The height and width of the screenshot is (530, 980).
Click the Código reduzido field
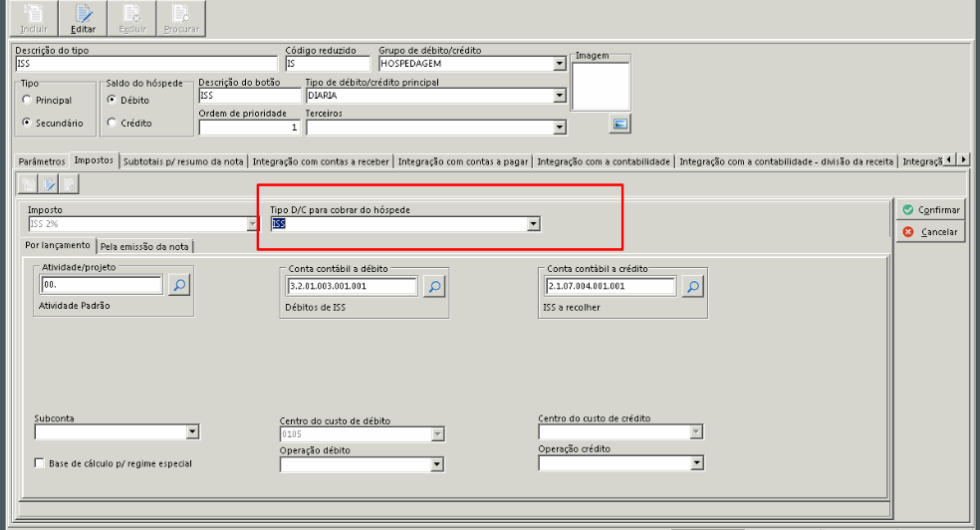tap(328, 64)
